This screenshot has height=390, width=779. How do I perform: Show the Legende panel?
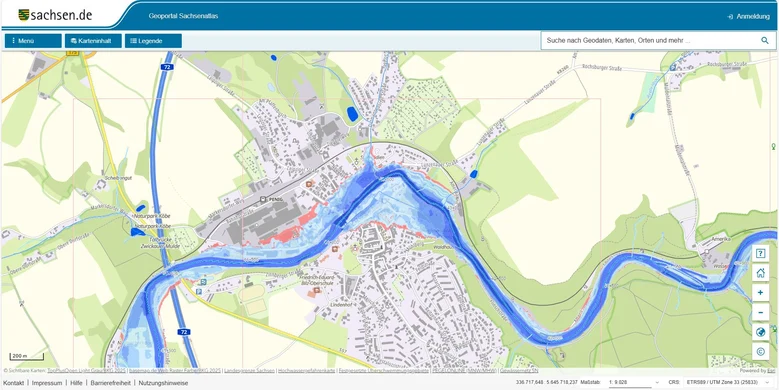point(153,41)
